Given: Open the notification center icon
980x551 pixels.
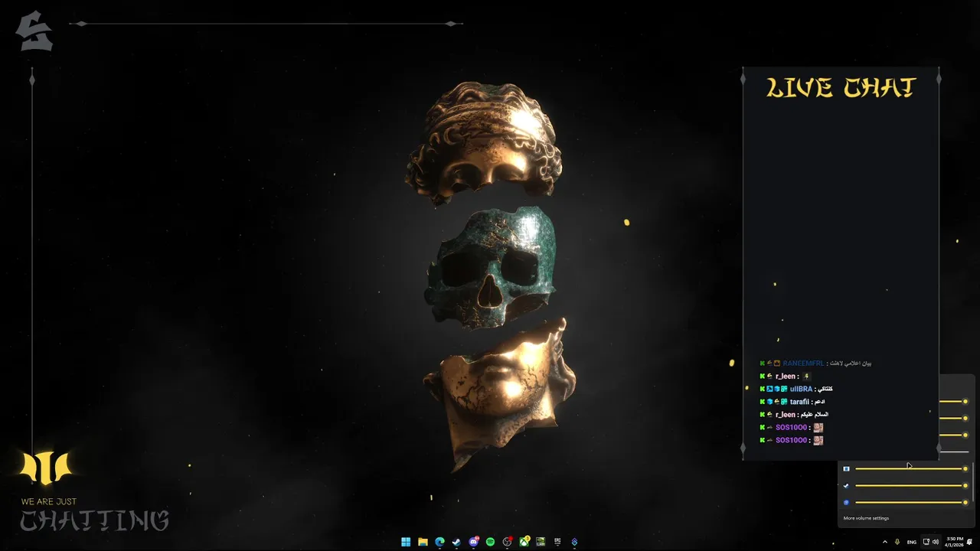Looking at the screenshot, I should [969, 542].
